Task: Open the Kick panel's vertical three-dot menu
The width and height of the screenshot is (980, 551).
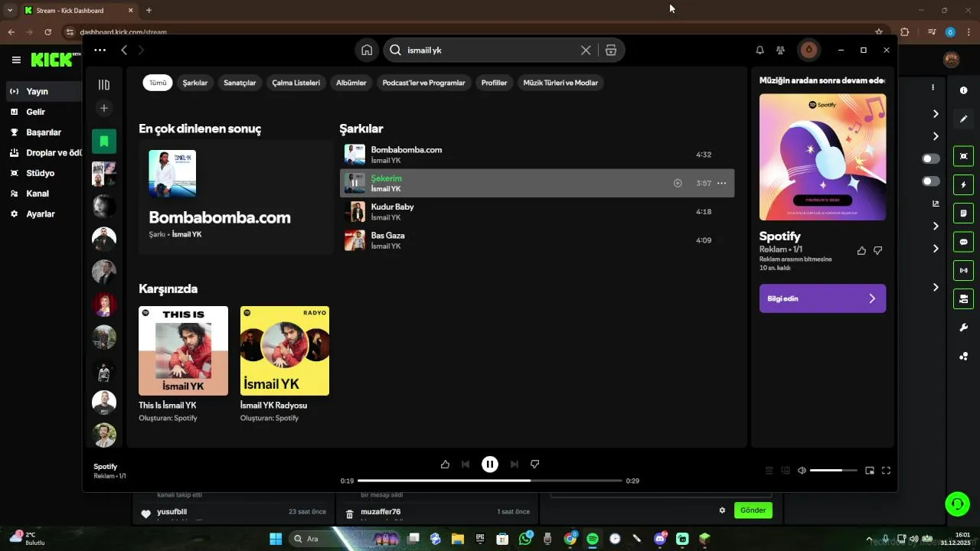Action: click(x=933, y=87)
